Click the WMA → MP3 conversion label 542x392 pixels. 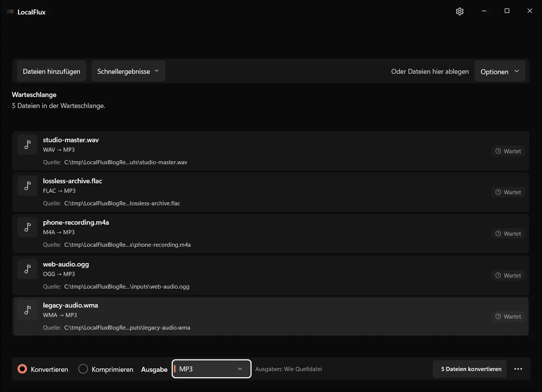(x=60, y=315)
